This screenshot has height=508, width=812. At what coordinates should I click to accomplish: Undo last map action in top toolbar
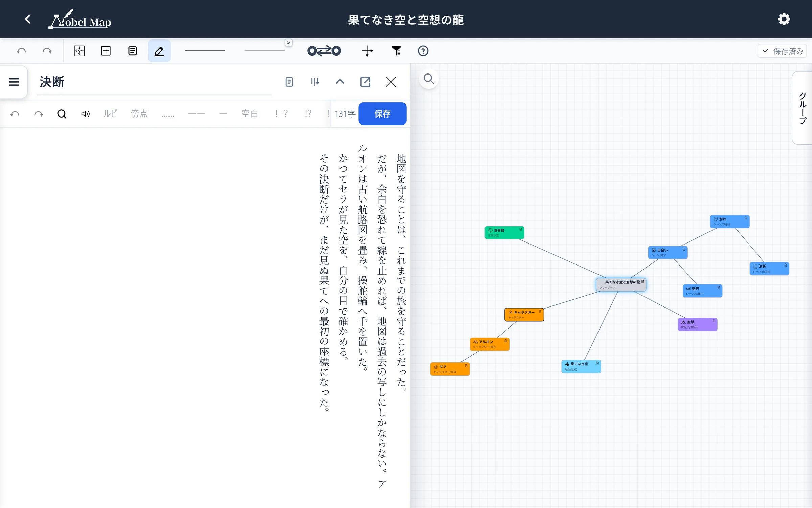(21, 51)
